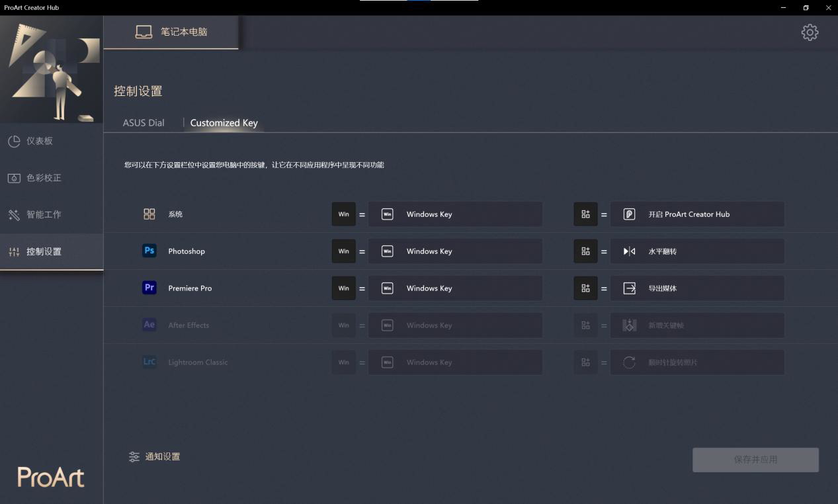Switch to the ASUS Dial tab
838x504 pixels.
(x=144, y=122)
